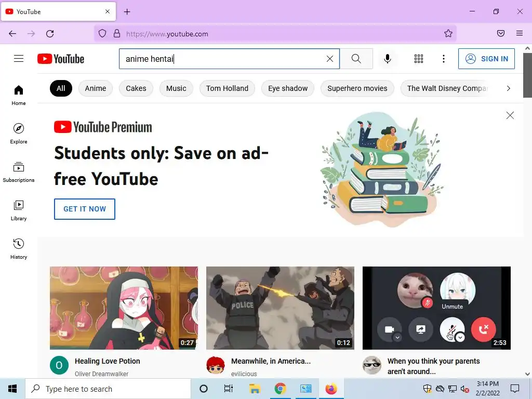Select the Superhero movies chip

(x=357, y=88)
